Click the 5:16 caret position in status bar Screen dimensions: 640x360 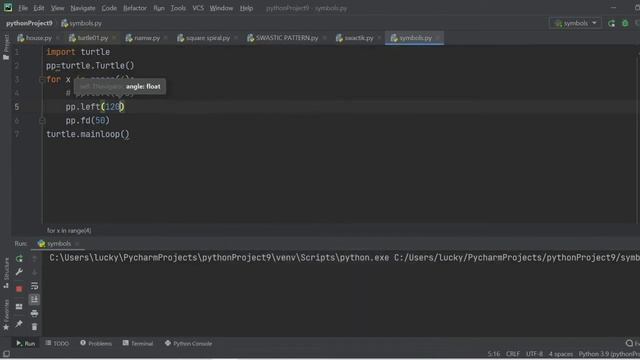pyautogui.click(x=493, y=354)
